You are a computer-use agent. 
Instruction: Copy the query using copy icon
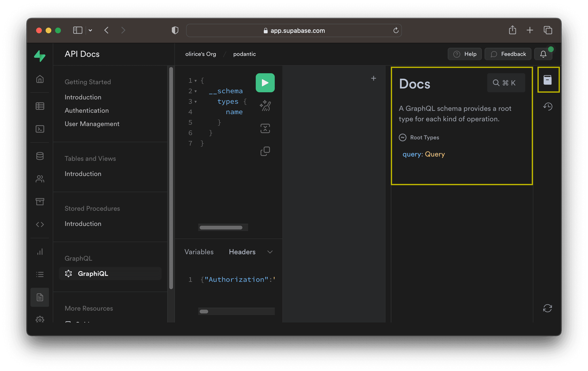click(x=265, y=151)
